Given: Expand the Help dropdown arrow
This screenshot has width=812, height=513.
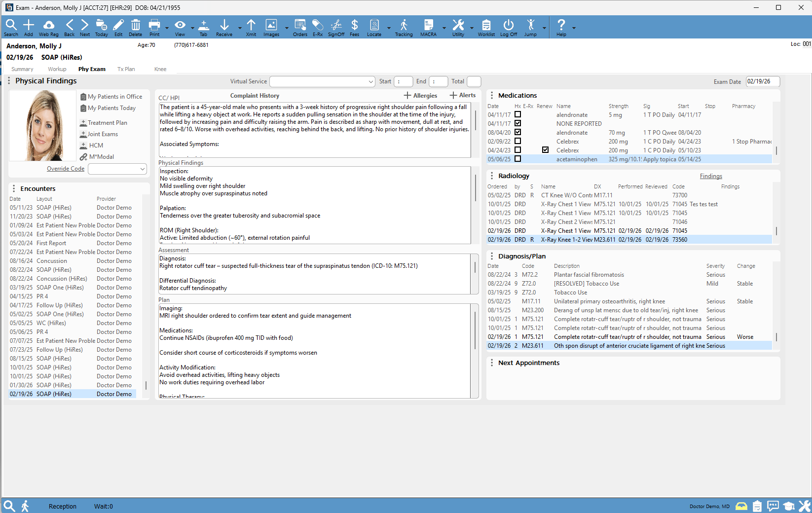Looking at the screenshot, I should click(x=574, y=28).
